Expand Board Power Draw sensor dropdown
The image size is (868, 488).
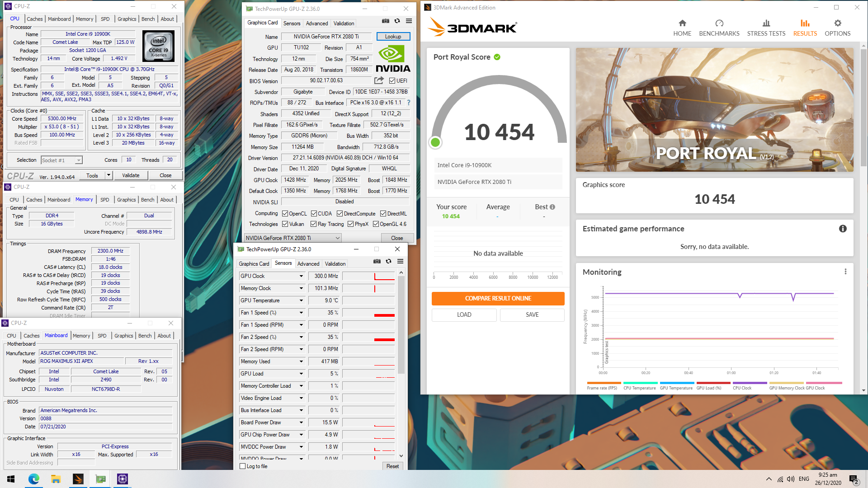click(301, 422)
